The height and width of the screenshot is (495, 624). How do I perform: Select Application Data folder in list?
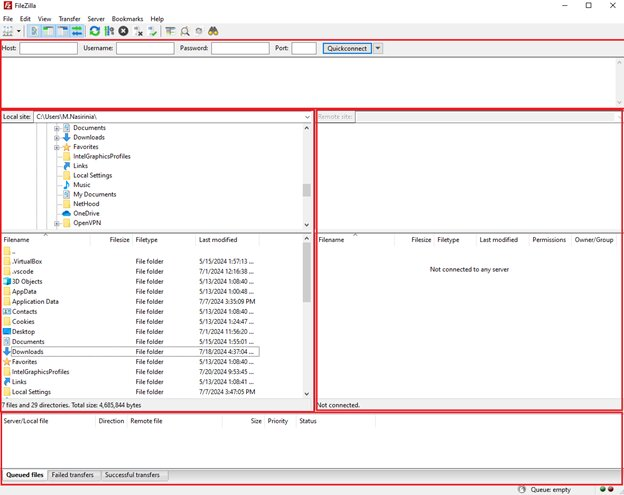35,302
